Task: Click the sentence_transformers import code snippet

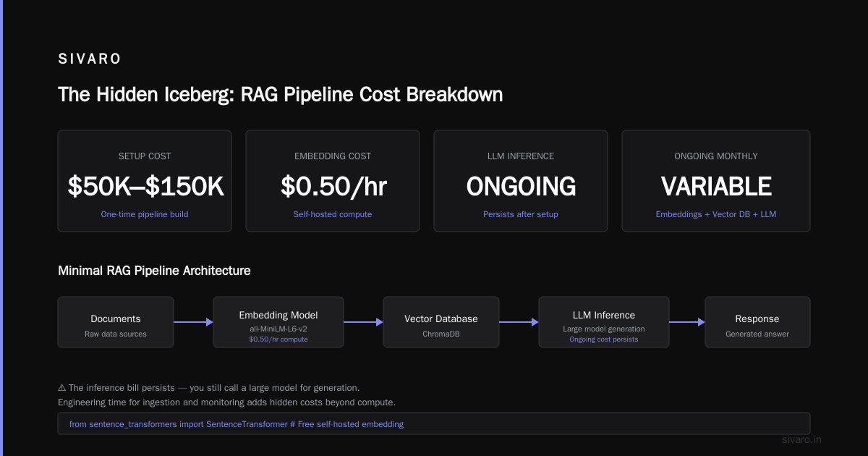Action: (x=237, y=424)
